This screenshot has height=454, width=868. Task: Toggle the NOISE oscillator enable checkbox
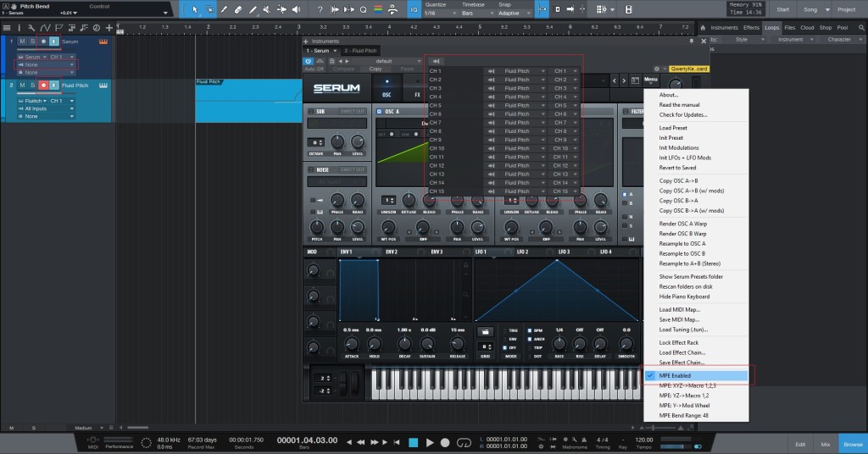[x=311, y=169]
